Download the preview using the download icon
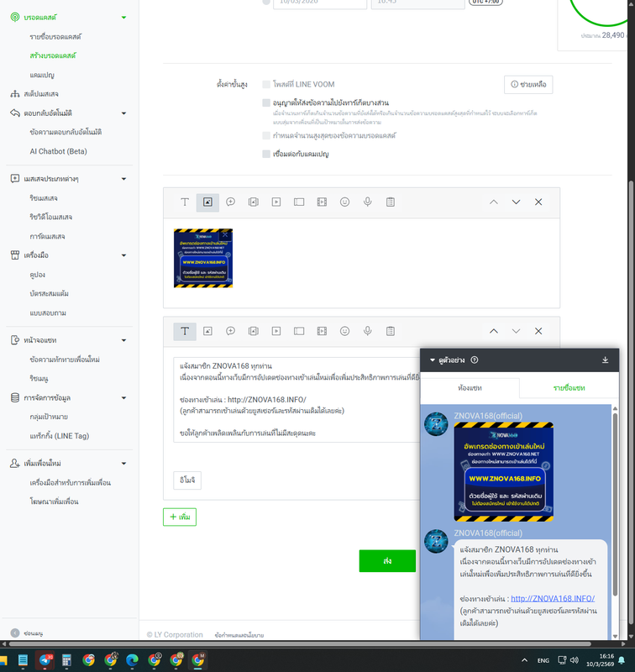The height and width of the screenshot is (672, 635). click(x=605, y=360)
